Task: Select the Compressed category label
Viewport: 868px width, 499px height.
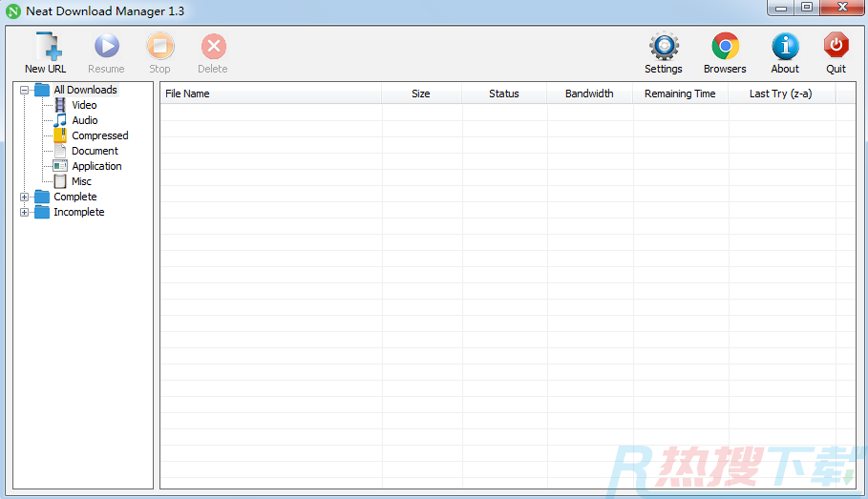Action: click(x=100, y=135)
